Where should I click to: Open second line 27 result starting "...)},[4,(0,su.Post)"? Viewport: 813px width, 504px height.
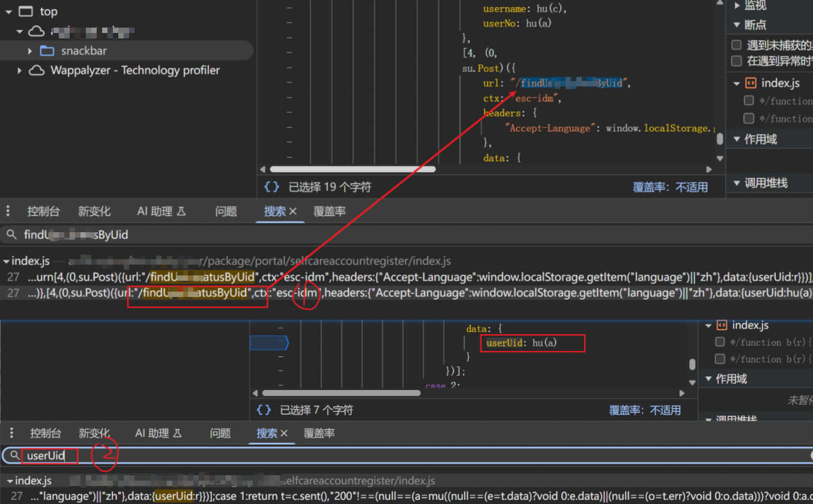pos(406,293)
